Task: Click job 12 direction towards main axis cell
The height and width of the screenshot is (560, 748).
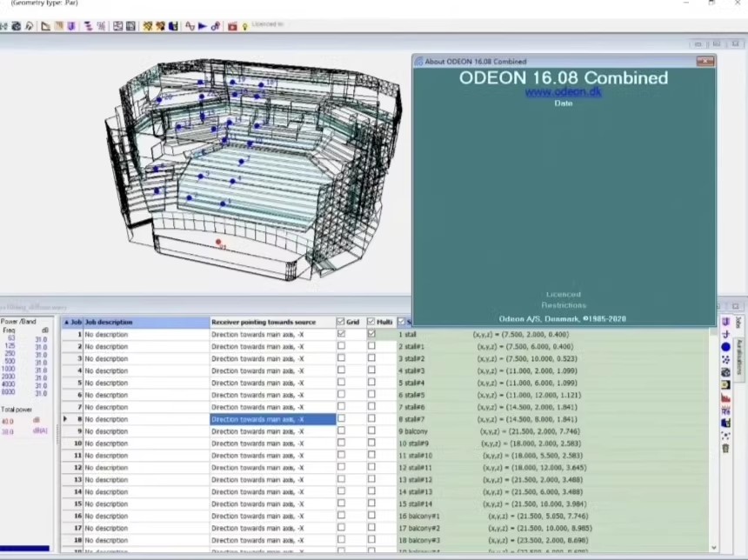Action: tap(273, 468)
